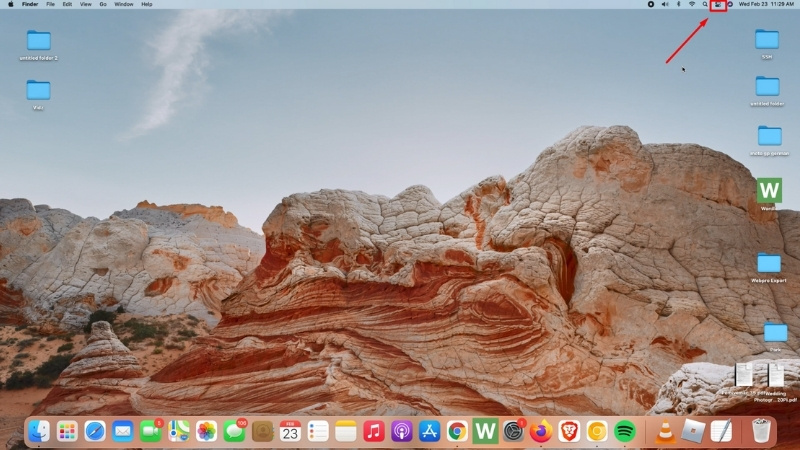Launch Google Chrome from the Dock
This screenshot has height=450, width=800.
click(457, 432)
